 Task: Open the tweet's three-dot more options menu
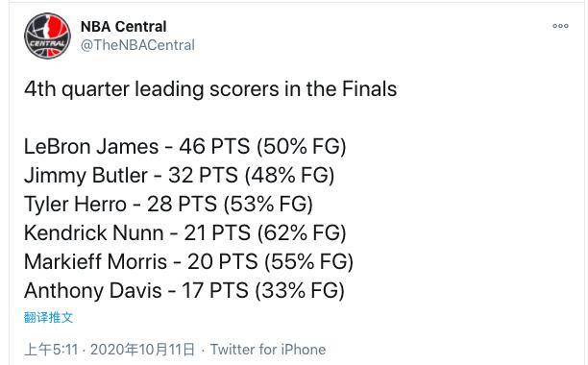click(x=560, y=26)
